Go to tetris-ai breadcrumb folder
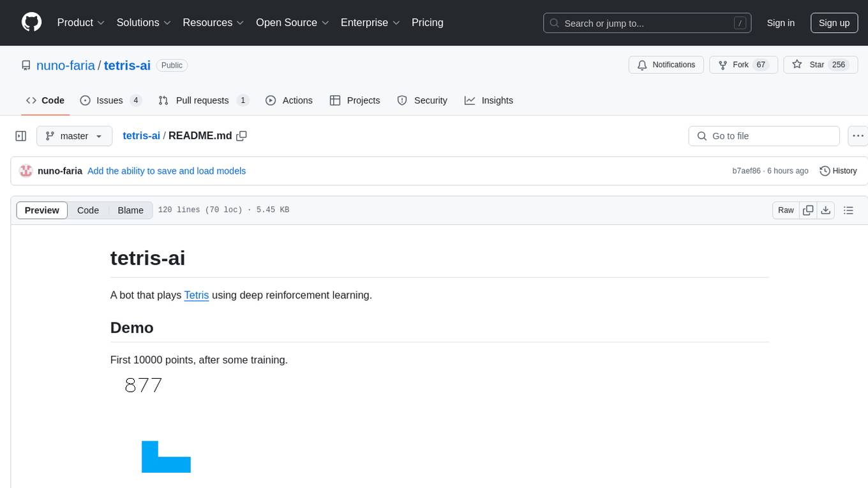The width and height of the screenshot is (868, 488). (141, 135)
